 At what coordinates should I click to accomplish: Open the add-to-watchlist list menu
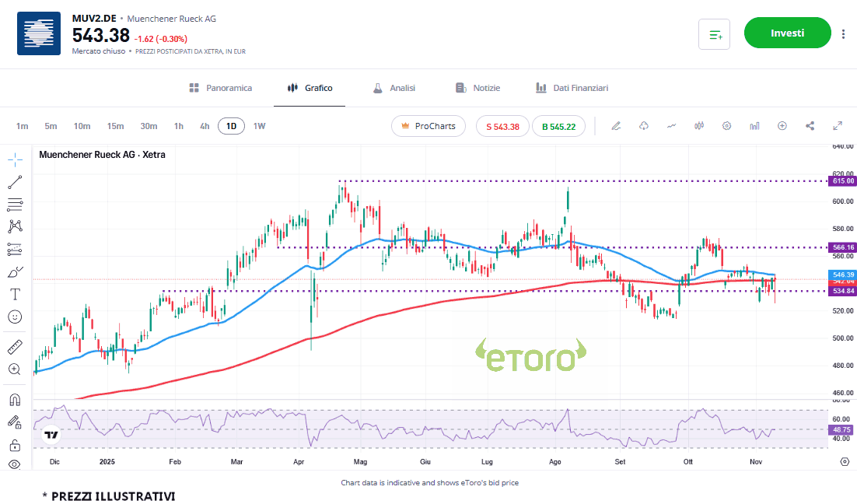715,34
